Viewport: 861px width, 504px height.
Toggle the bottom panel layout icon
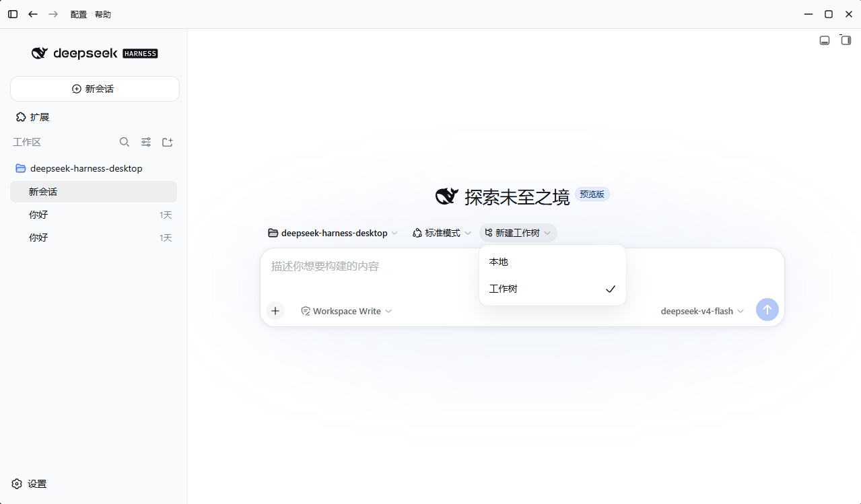click(825, 40)
